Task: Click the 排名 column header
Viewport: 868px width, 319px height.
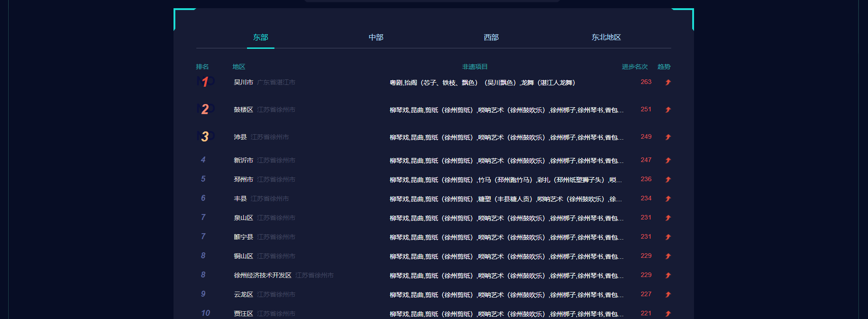Action: pyautogui.click(x=202, y=67)
